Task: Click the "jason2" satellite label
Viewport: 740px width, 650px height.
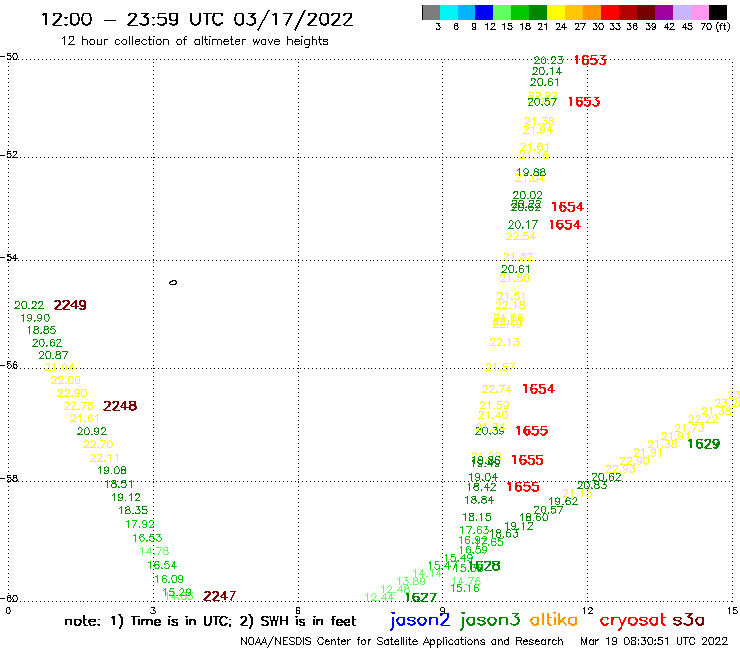Action: pos(420,620)
